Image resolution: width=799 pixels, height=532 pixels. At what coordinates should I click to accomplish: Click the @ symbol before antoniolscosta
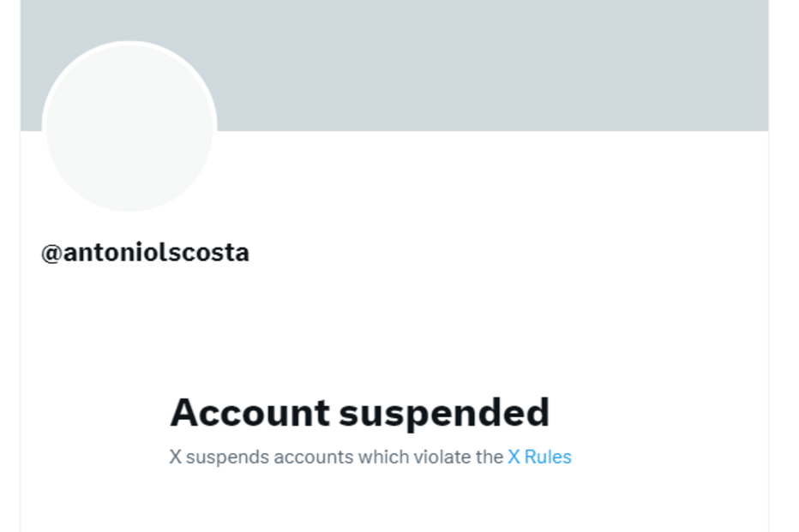point(50,252)
